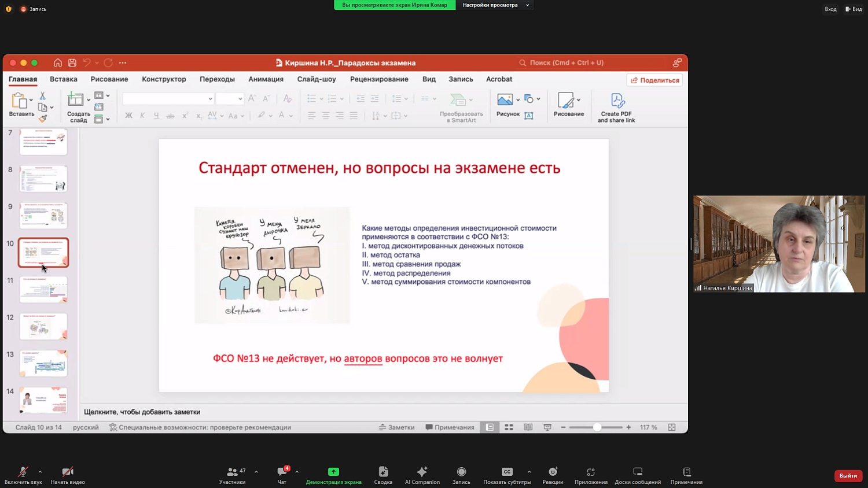Select the strikethrough icon
868x488 pixels.
click(x=170, y=115)
